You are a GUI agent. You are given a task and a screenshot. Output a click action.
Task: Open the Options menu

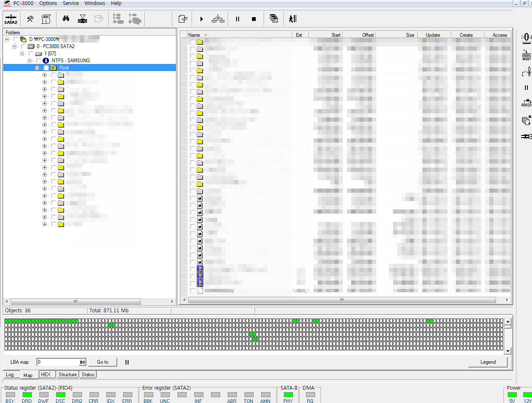point(48,3)
